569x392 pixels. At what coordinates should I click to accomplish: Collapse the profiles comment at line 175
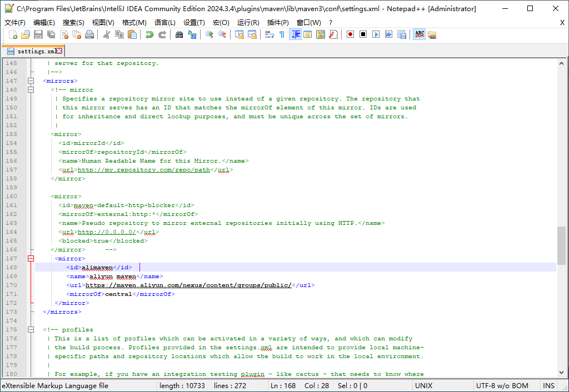(31, 330)
